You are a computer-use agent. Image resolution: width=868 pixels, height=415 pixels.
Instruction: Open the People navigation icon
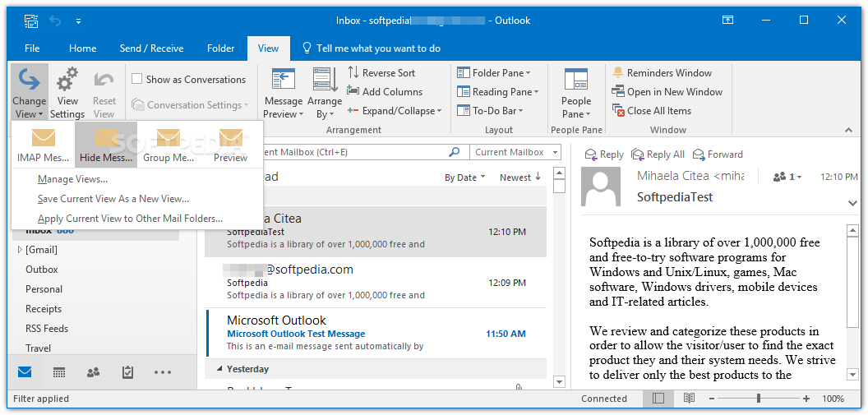94,372
